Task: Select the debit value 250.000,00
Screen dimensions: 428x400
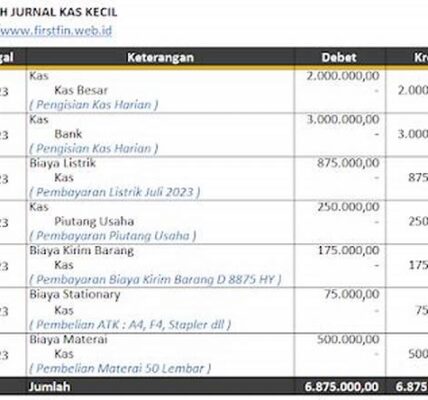Action: [x=348, y=207]
